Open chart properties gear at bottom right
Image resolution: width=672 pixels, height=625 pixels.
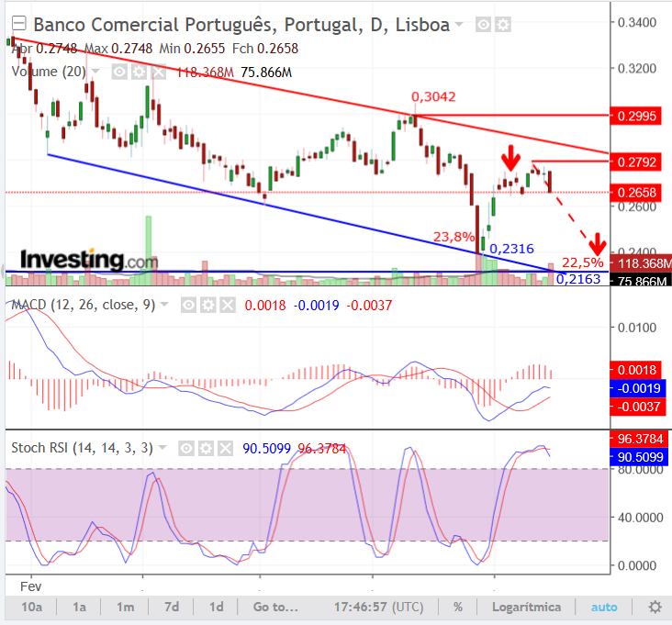(x=655, y=607)
